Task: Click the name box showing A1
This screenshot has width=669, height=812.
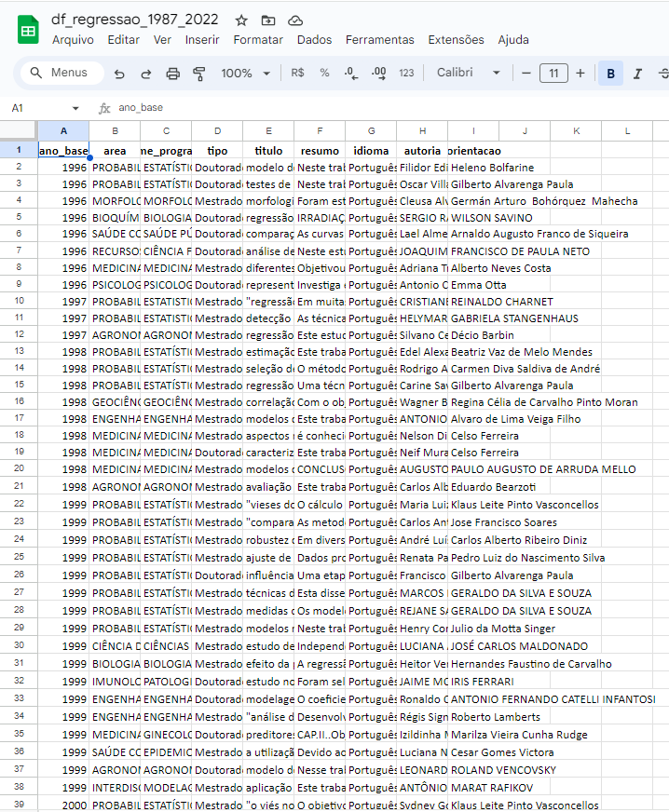Action: (x=18, y=108)
